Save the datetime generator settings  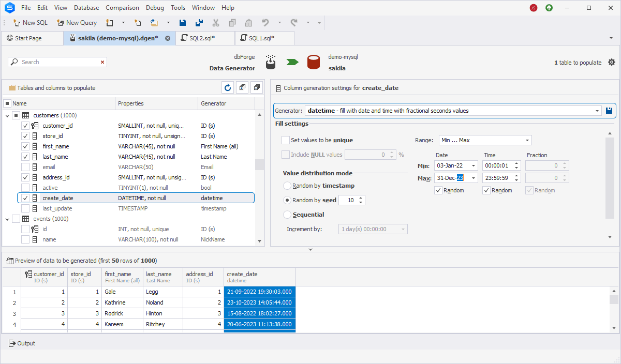coord(609,110)
